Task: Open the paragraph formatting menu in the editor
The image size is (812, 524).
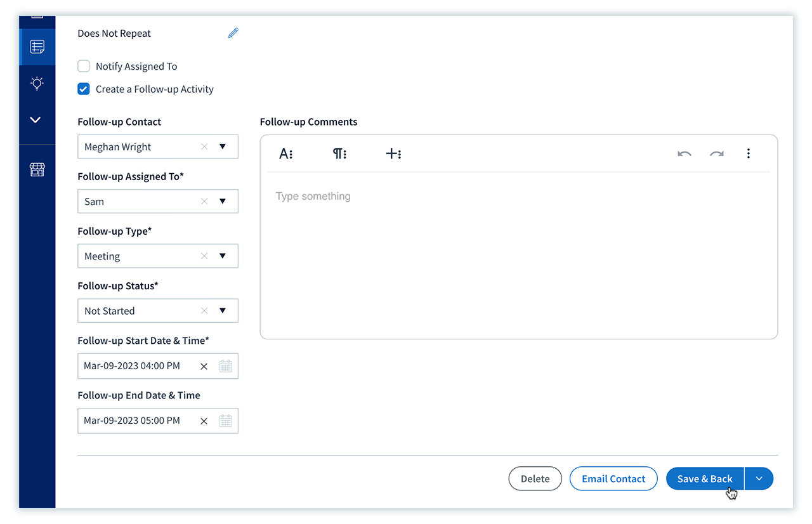Action: [339, 154]
